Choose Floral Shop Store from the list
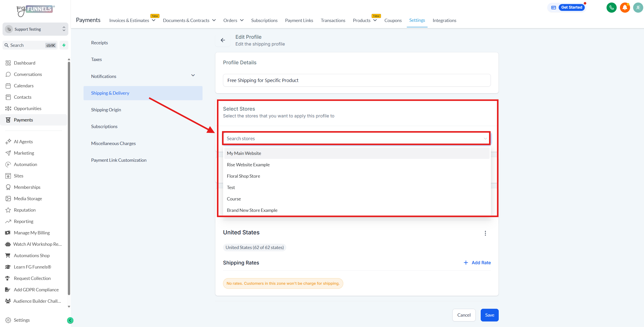 coord(243,176)
